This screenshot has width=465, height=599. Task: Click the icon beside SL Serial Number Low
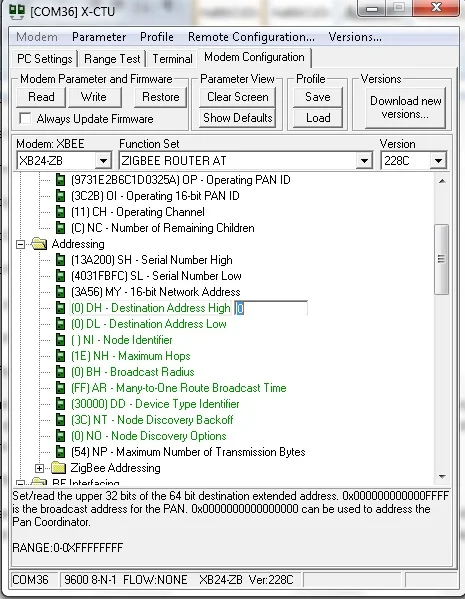[x=60, y=276]
